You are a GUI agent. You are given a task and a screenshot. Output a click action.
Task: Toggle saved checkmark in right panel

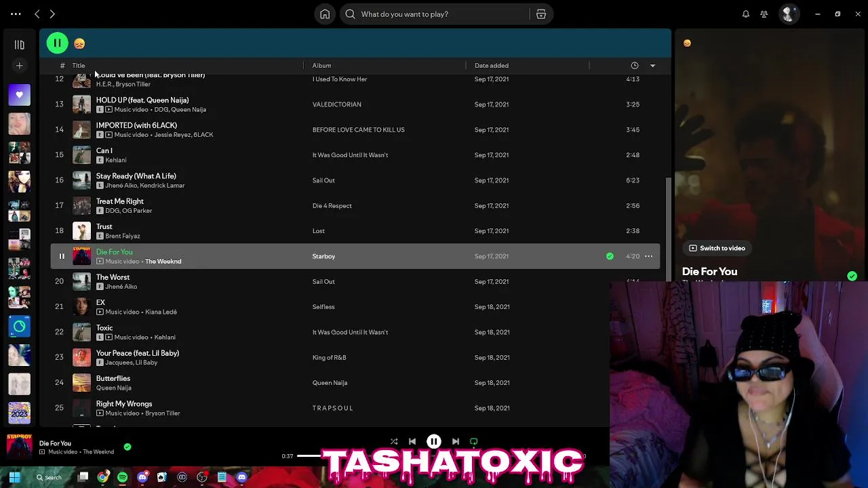point(852,276)
